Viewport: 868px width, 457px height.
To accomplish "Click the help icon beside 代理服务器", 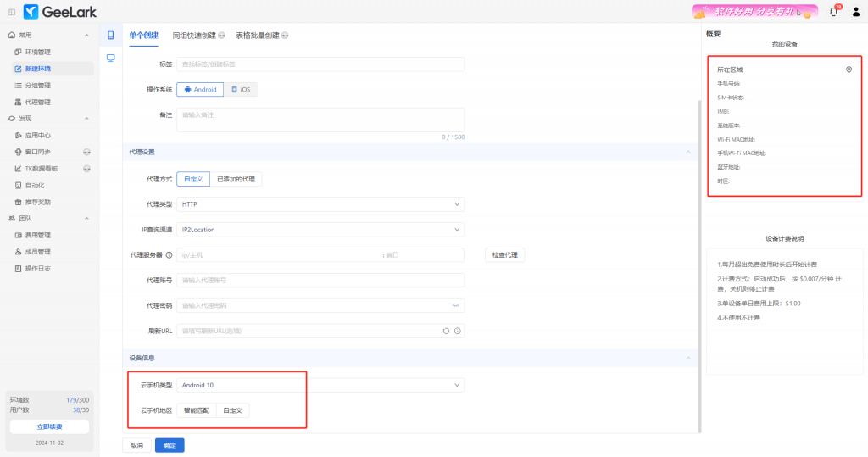I will [x=169, y=255].
